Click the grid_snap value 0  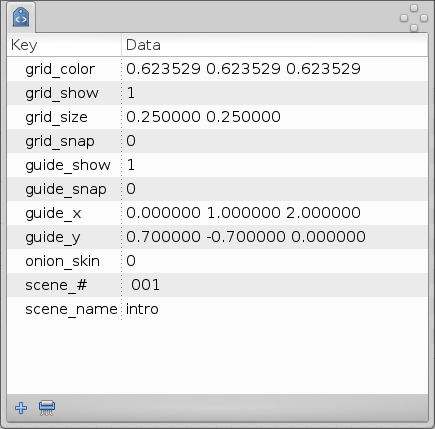(x=131, y=141)
